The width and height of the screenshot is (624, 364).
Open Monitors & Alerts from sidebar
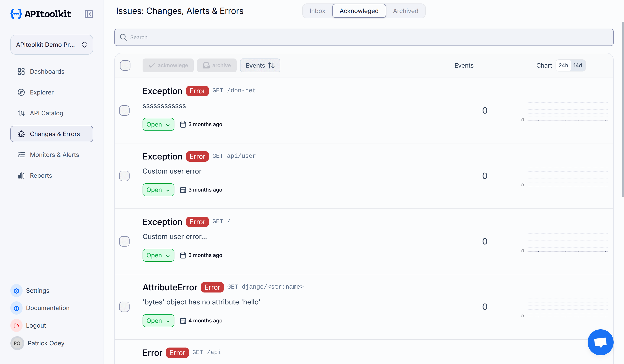tap(54, 154)
